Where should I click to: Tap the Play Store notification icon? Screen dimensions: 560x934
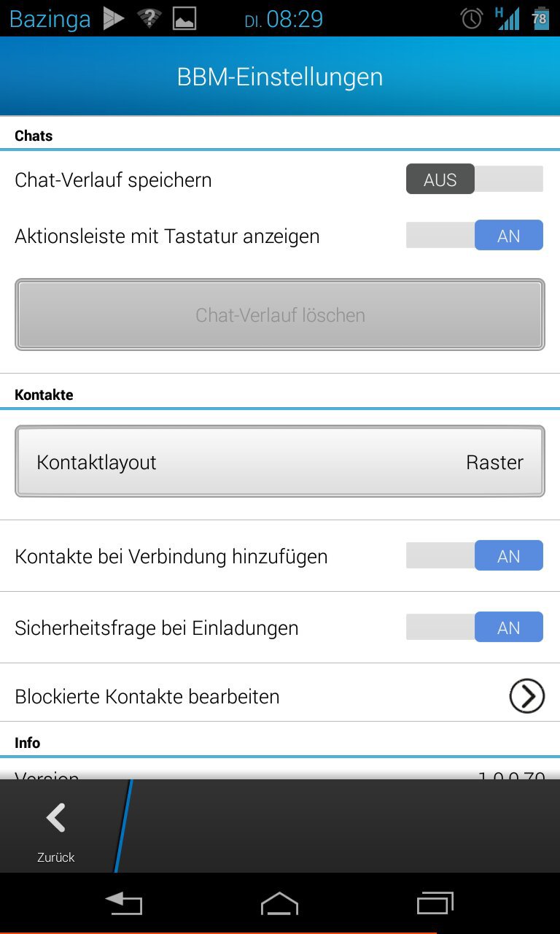(x=114, y=18)
